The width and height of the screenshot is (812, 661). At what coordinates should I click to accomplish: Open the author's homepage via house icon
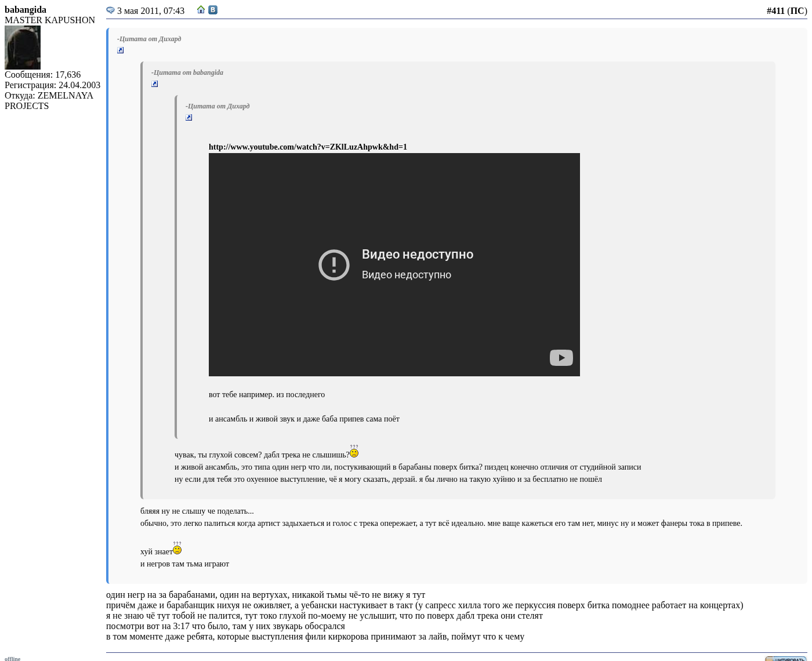[x=201, y=10]
